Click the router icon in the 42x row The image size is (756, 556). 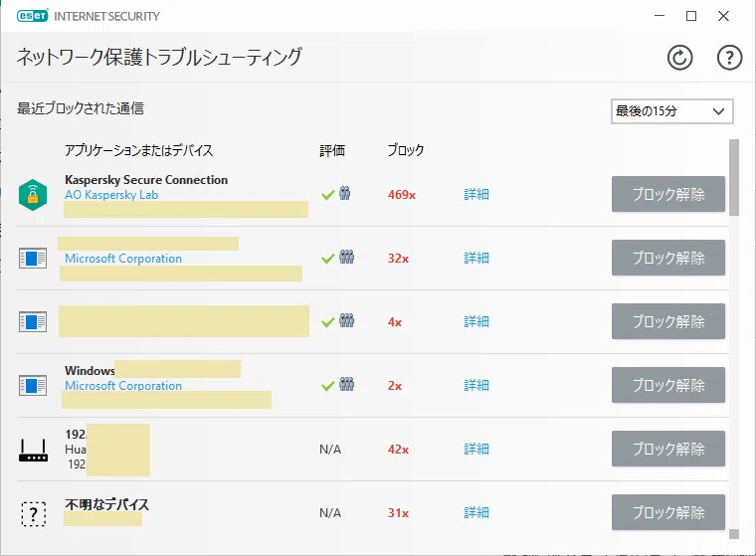click(33, 450)
